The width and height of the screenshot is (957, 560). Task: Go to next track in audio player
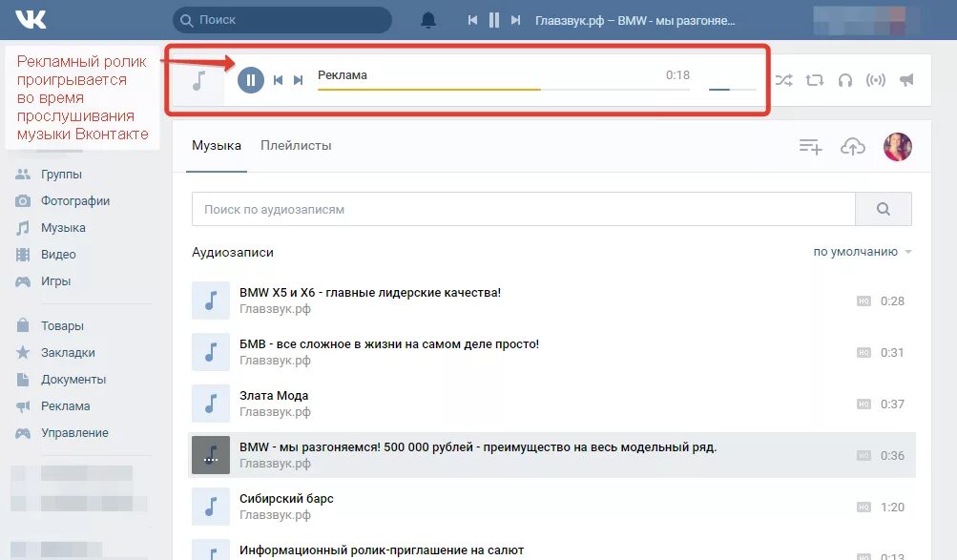pyautogui.click(x=298, y=80)
